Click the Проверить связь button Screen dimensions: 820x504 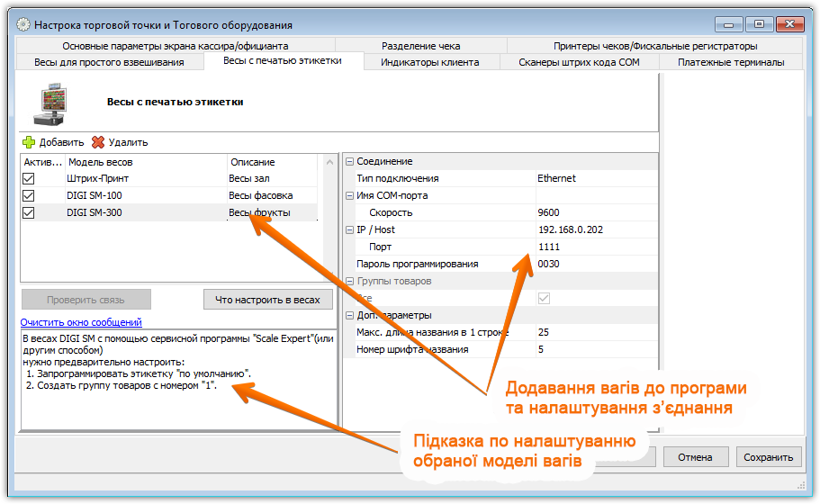pos(86,300)
